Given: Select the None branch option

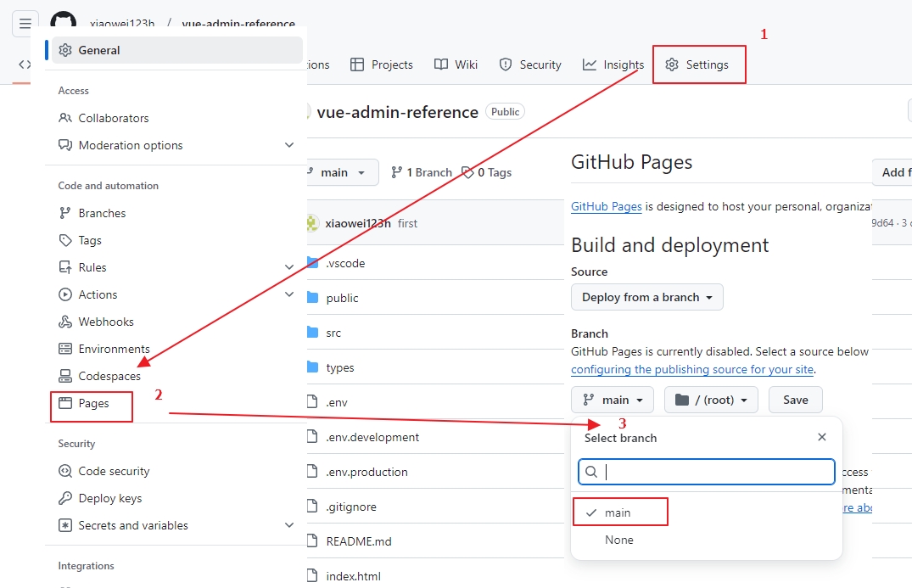Looking at the screenshot, I should [x=618, y=540].
